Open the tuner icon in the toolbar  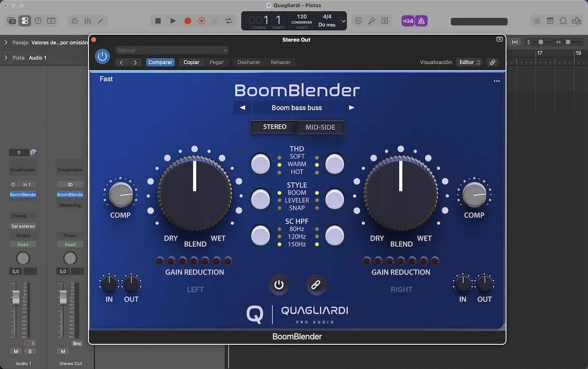click(372, 21)
